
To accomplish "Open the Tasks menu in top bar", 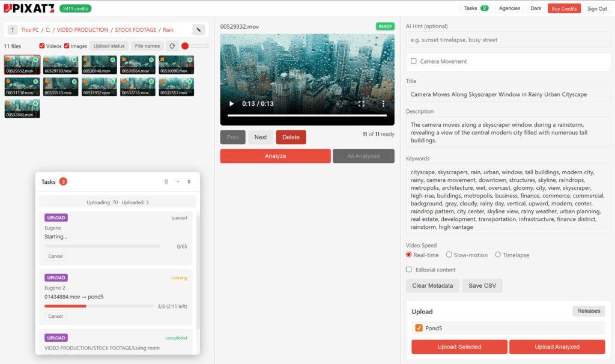I will click(476, 8).
